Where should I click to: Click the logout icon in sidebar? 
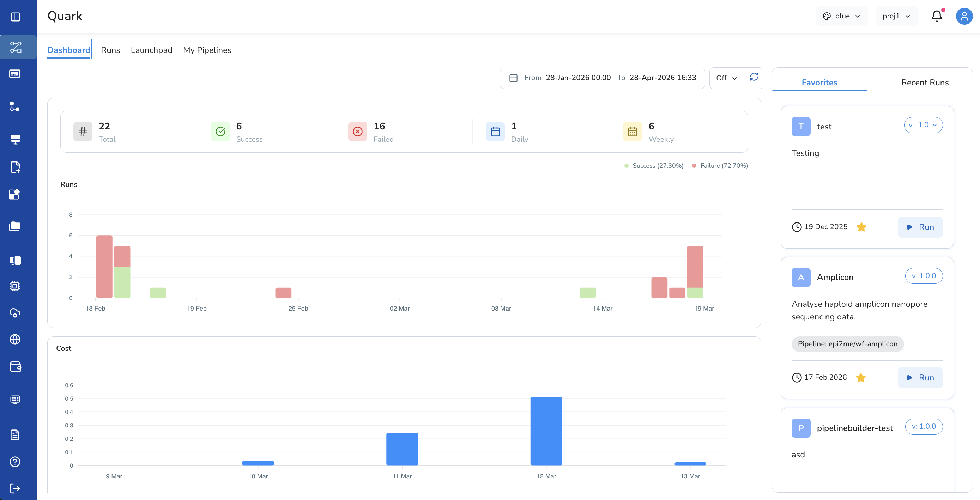coord(15,489)
